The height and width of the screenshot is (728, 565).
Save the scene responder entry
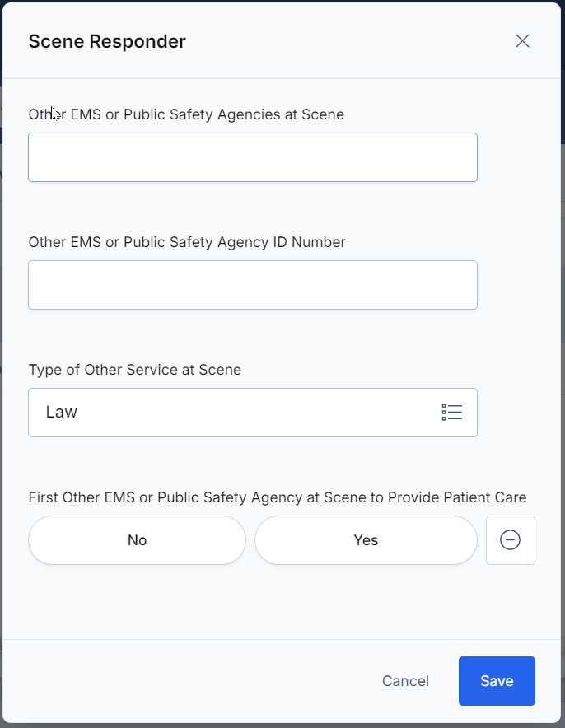click(497, 680)
